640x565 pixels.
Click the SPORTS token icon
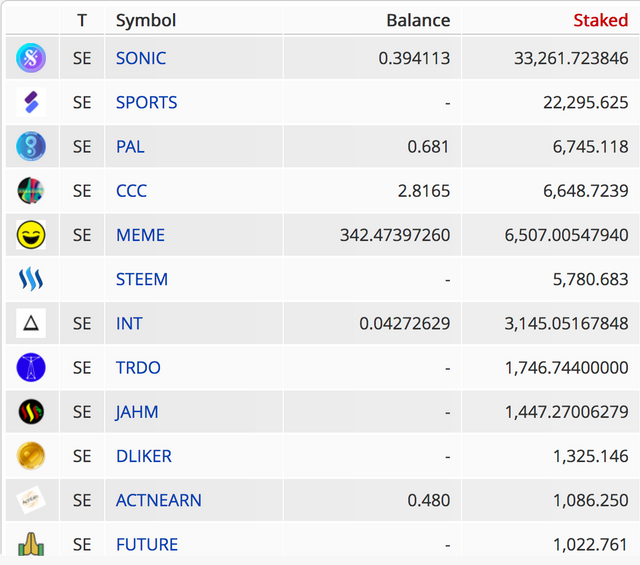31,102
